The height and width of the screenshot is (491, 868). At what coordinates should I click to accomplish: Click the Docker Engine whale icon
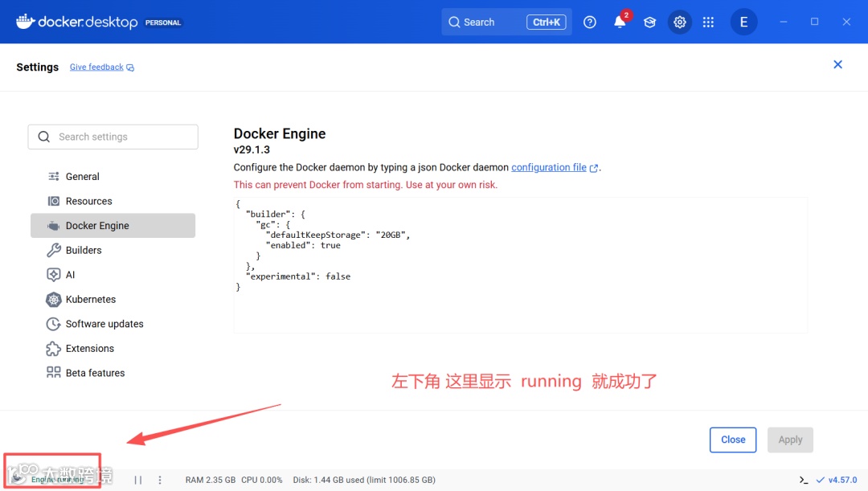pyautogui.click(x=54, y=225)
